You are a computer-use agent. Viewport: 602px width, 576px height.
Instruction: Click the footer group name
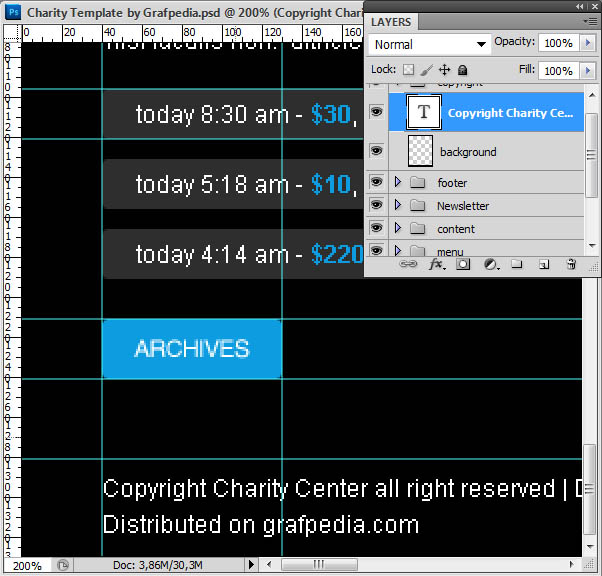point(452,183)
